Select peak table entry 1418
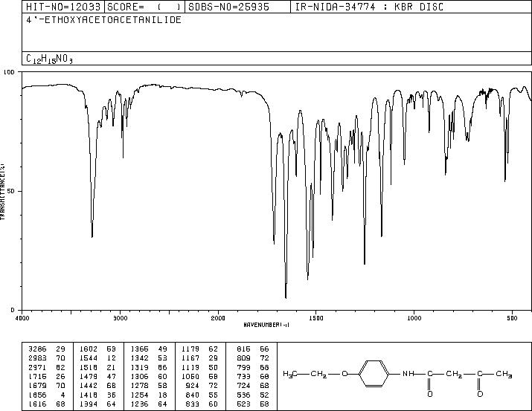Viewport: 532px width, 411px height. click(x=89, y=395)
